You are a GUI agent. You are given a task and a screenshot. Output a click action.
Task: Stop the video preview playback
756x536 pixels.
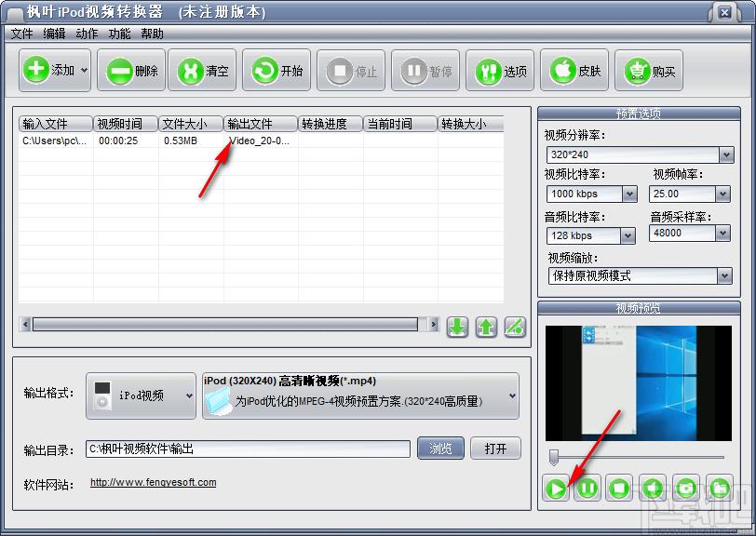tap(619, 488)
